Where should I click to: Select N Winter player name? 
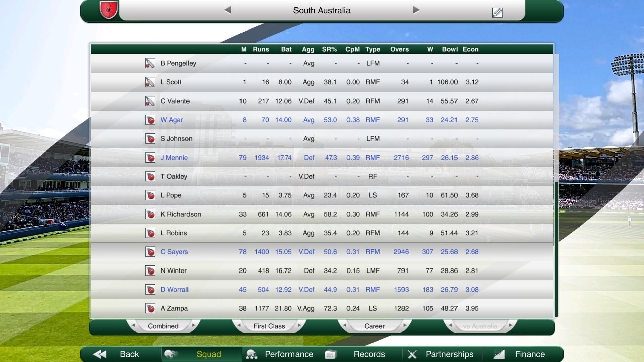(173, 271)
